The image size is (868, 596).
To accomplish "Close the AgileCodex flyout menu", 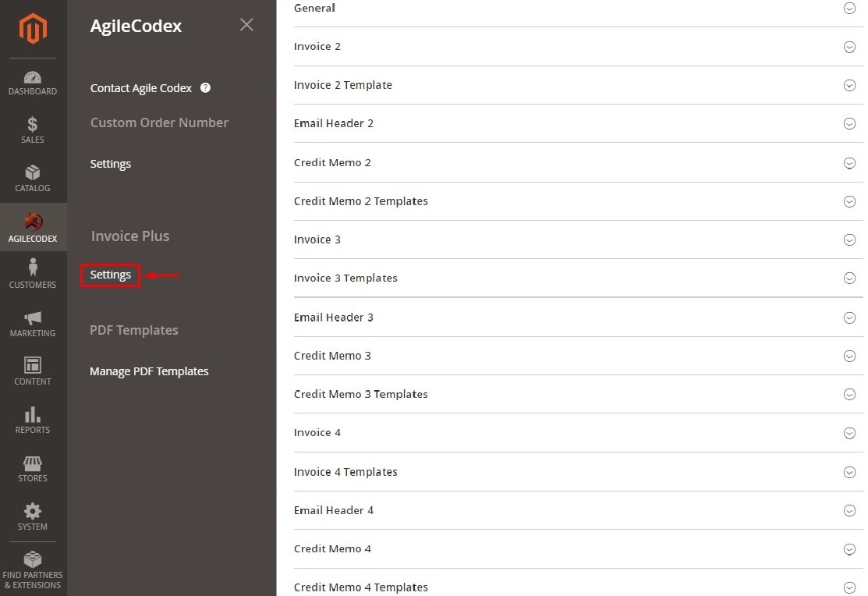I will click(246, 24).
